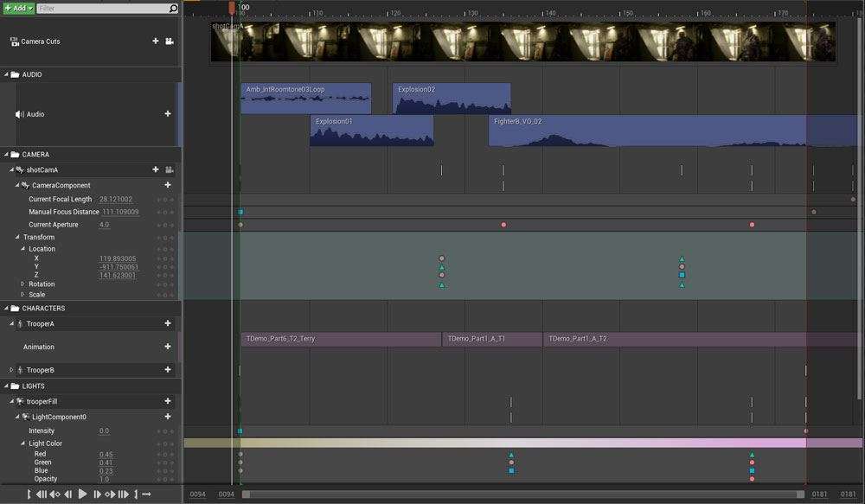Edit Current Aperture value 4.0
Screen dimensions: 865x504
point(105,225)
